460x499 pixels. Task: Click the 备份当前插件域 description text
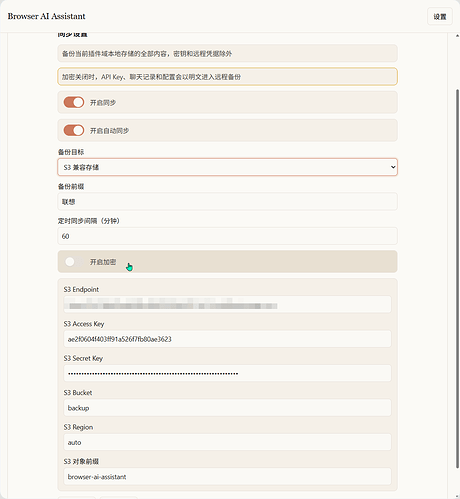click(147, 53)
